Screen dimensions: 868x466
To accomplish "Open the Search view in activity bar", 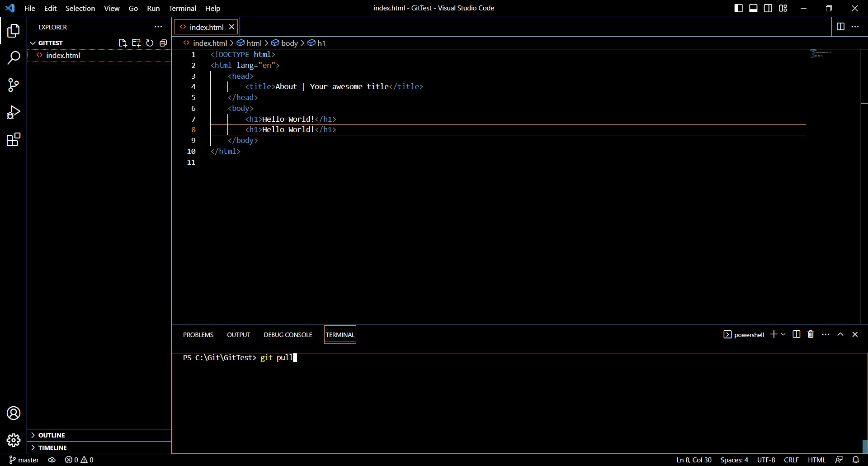I will [14, 58].
